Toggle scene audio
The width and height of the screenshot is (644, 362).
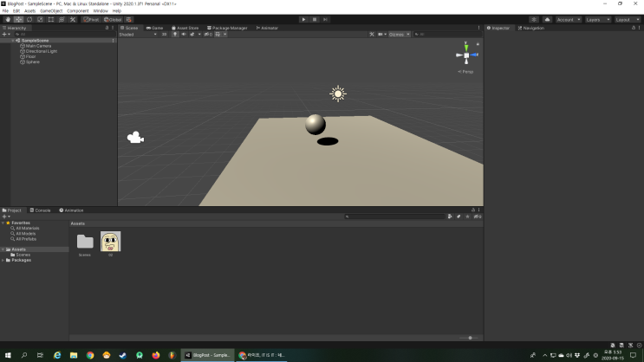click(184, 35)
